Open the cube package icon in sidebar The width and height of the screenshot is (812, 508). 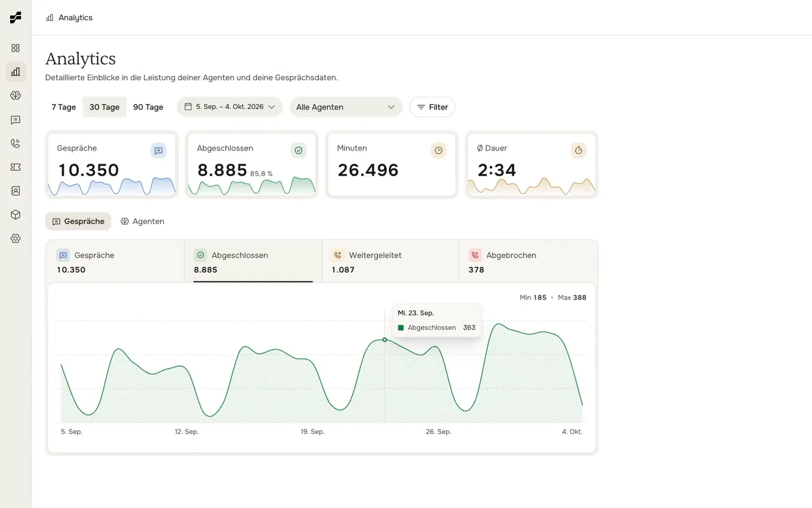click(16, 215)
